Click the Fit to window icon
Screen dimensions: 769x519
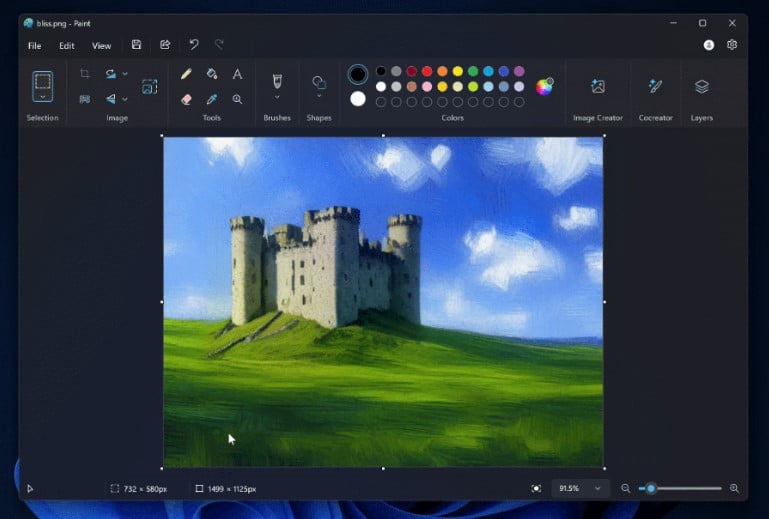pos(536,488)
